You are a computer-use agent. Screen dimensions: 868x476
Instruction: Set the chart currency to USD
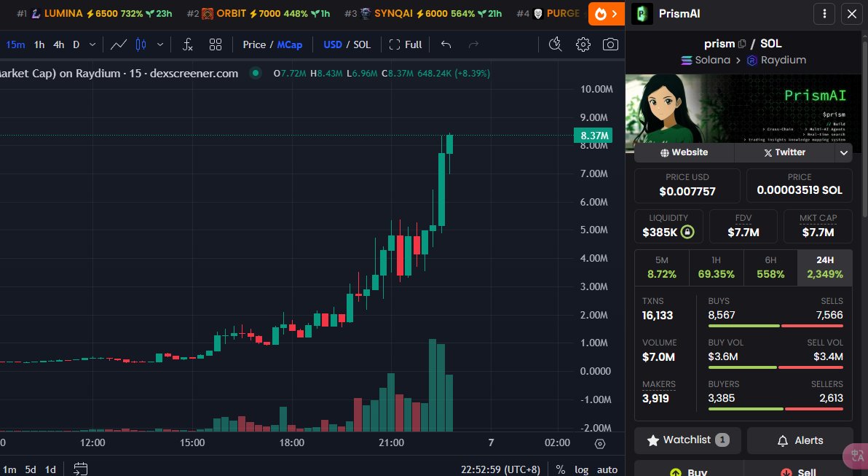pos(332,44)
